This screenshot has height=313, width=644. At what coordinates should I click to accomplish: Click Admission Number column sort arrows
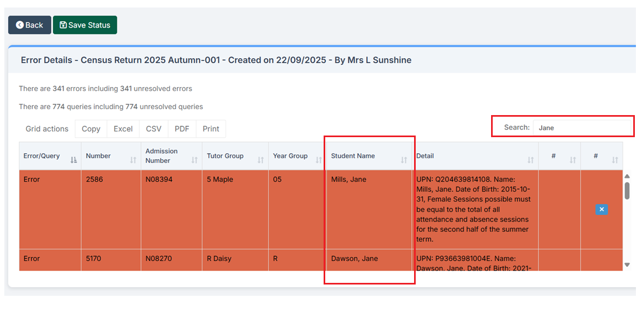(x=194, y=160)
